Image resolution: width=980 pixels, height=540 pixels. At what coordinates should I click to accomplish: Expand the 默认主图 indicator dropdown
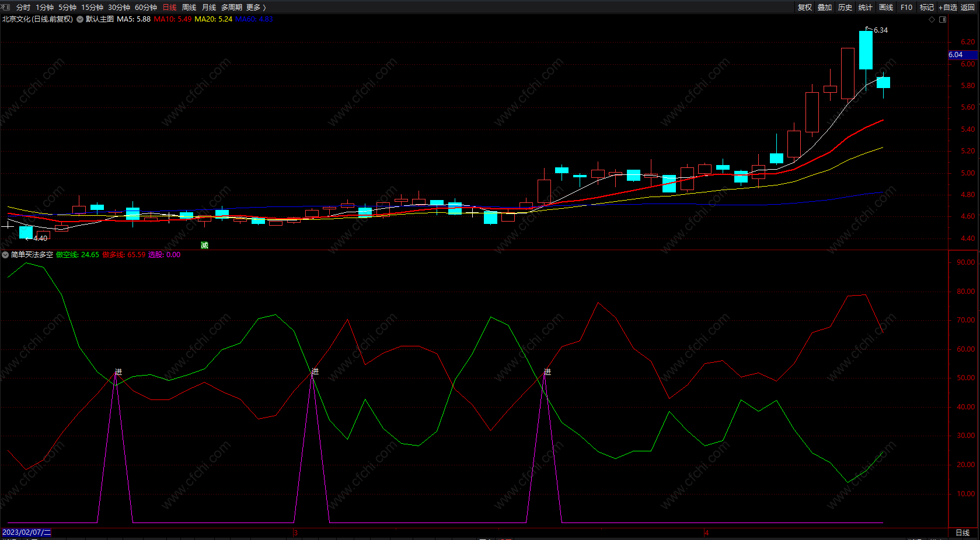coord(80,19)
